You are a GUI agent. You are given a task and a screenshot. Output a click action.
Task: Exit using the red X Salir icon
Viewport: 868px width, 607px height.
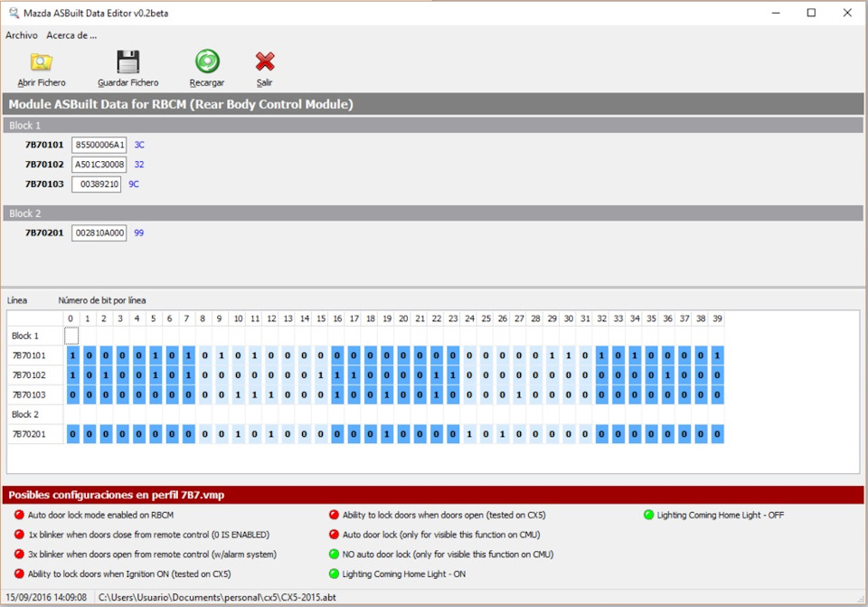[265, 62]
